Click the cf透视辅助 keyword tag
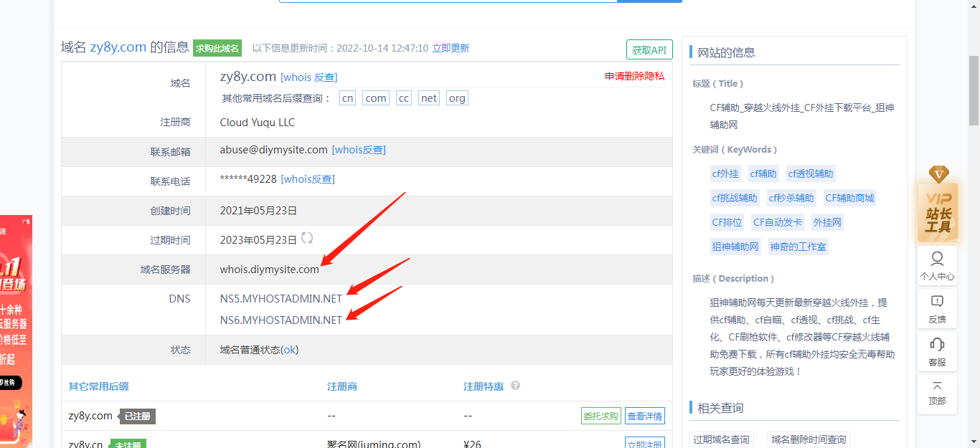 tap(811, 173)
